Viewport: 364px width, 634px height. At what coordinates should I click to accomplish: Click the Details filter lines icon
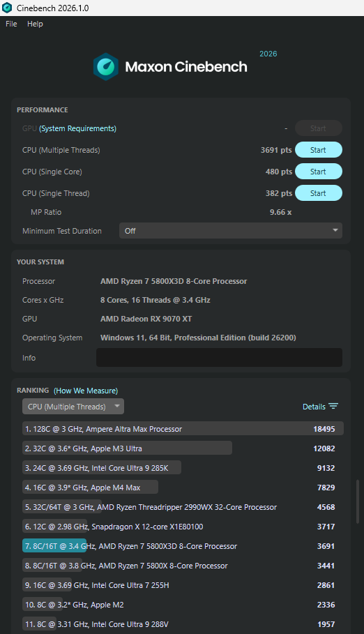point(333,407)
